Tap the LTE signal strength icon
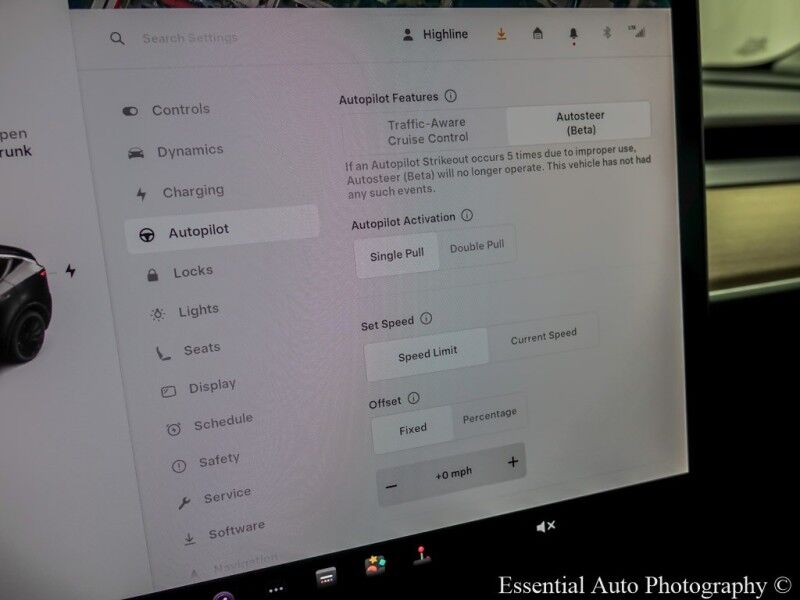The width and height of the screenshot is (800, 600). 637,32
